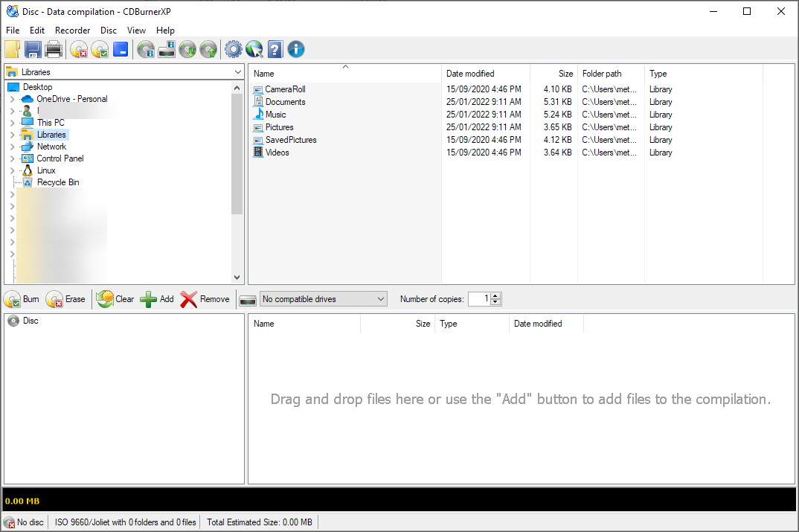Open Disc information from the toolbar icon
This screenshot has height=532, width=799.
146,49
